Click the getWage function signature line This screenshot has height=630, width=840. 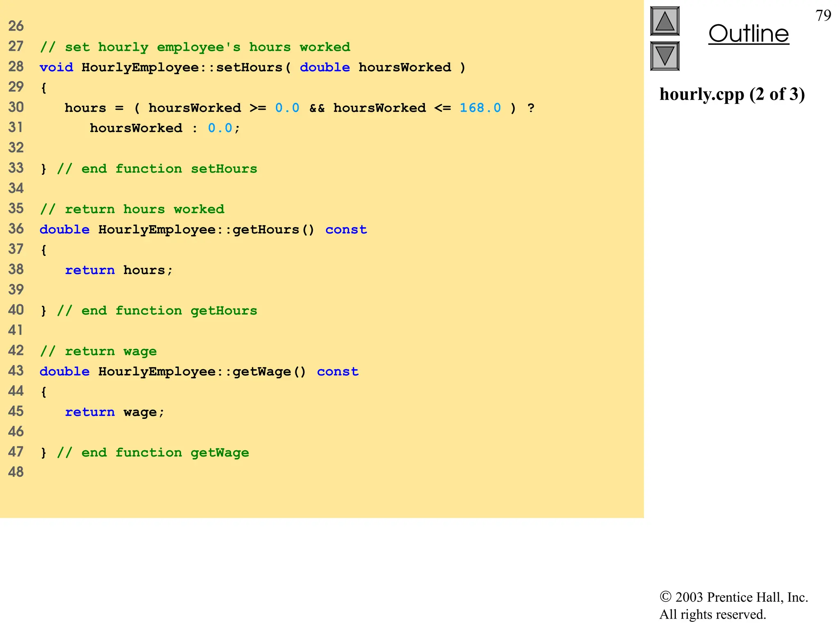coord(199,372)
